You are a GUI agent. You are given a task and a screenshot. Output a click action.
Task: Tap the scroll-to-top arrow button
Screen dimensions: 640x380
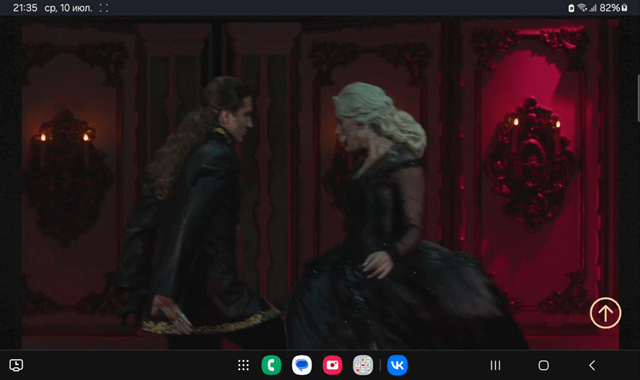tap(605, 313)
